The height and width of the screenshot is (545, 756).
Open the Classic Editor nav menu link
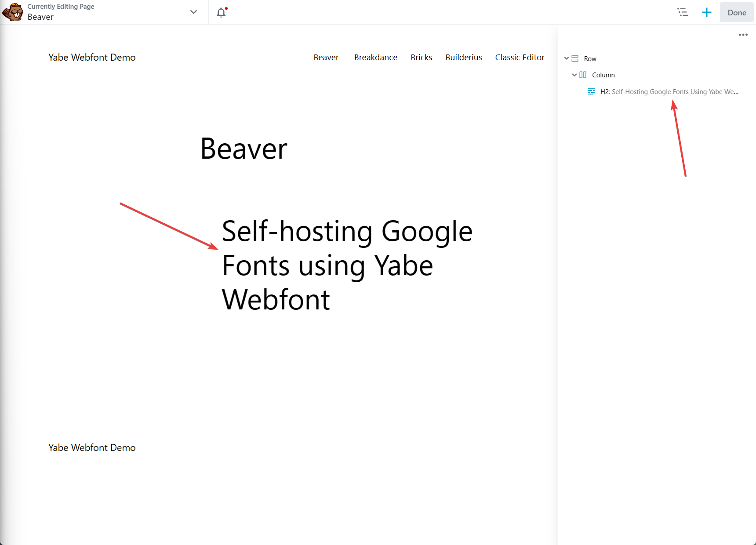pyautogui.click(x=520, y=58)
